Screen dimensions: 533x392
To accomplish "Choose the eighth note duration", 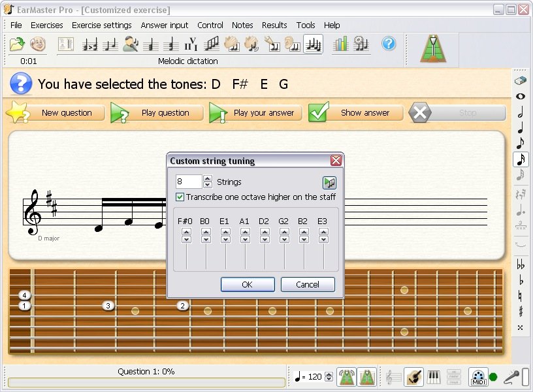I will (520, 143).
